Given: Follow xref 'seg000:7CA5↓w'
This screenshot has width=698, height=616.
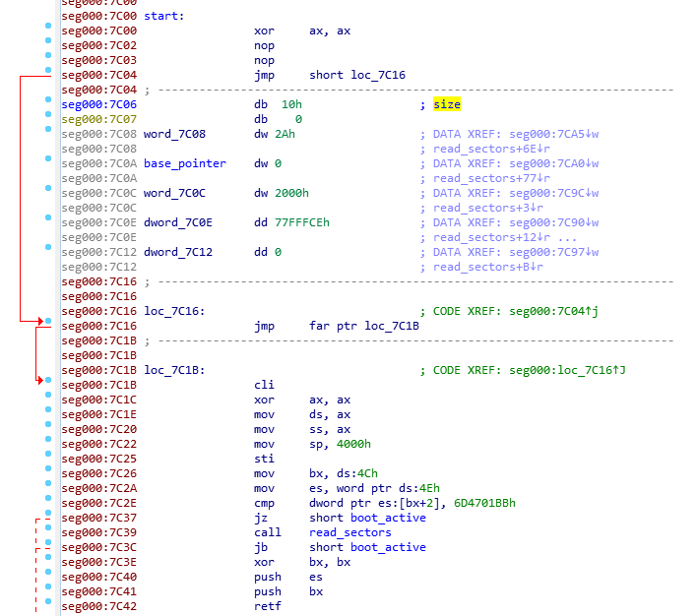Looking at the screenshot, I should pyautogui.click(x=553, y=135).
